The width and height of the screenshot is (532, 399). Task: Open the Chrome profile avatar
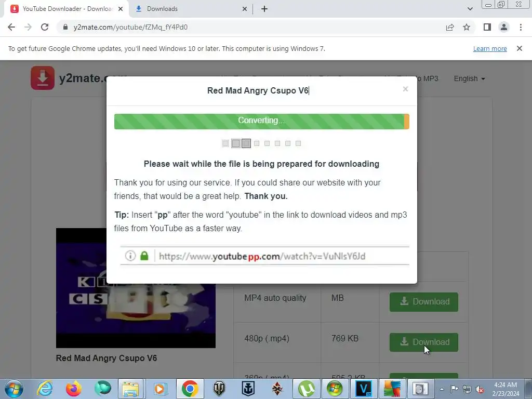pyautogui.click(x=504, y=27)
